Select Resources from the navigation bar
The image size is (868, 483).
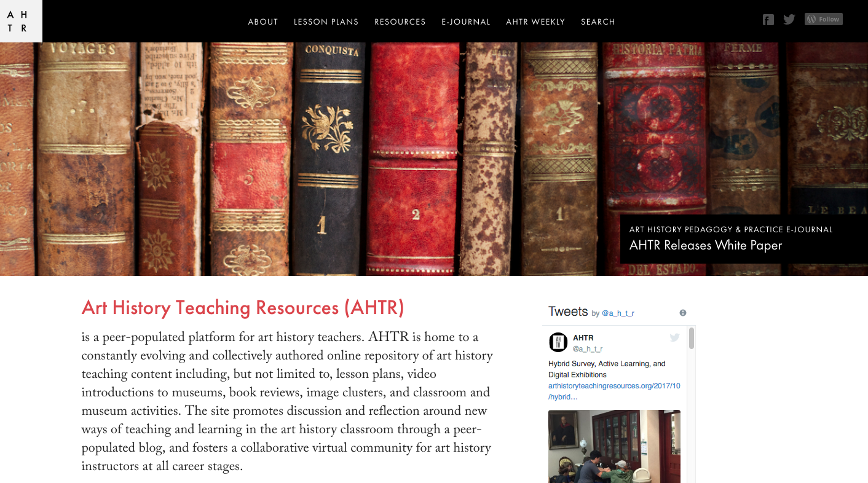coord(400,22)
